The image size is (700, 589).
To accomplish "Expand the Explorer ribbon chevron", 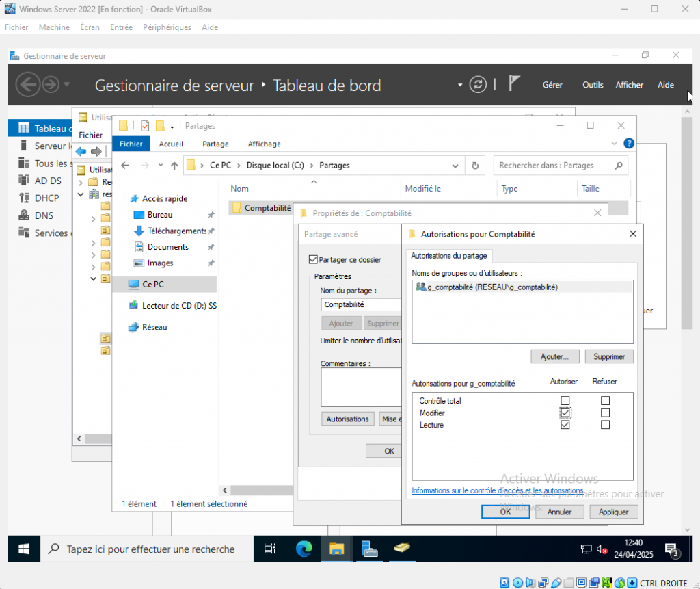I will point(614,144).
